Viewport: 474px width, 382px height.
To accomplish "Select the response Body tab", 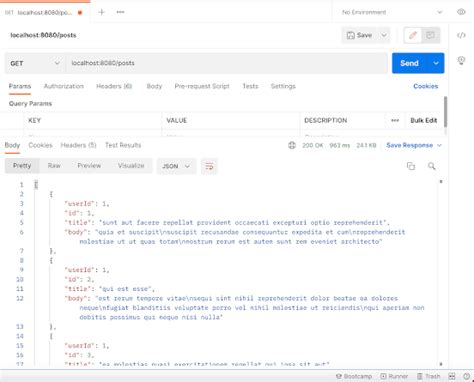I will [x=12, y=145].
